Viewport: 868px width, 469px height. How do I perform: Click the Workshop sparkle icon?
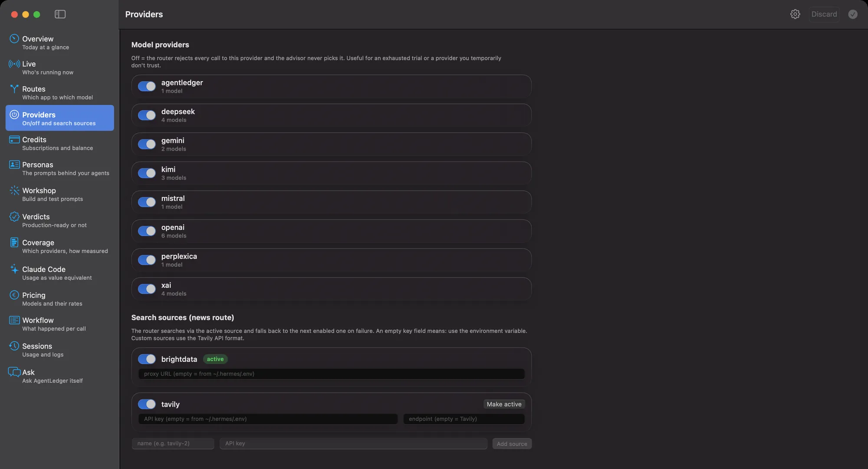tap(14, 191)
